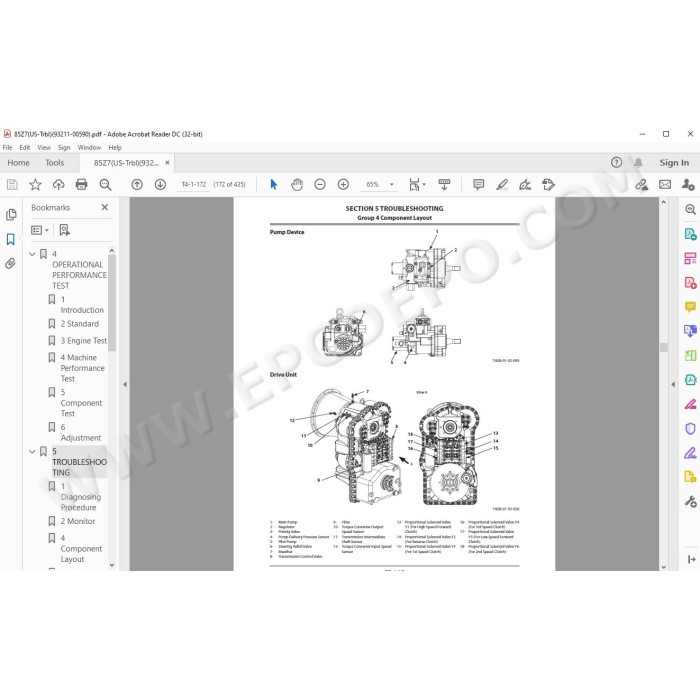Open Page Thumbnails panel icon
This screenshot has height=700, width=700.
point(11,215)
